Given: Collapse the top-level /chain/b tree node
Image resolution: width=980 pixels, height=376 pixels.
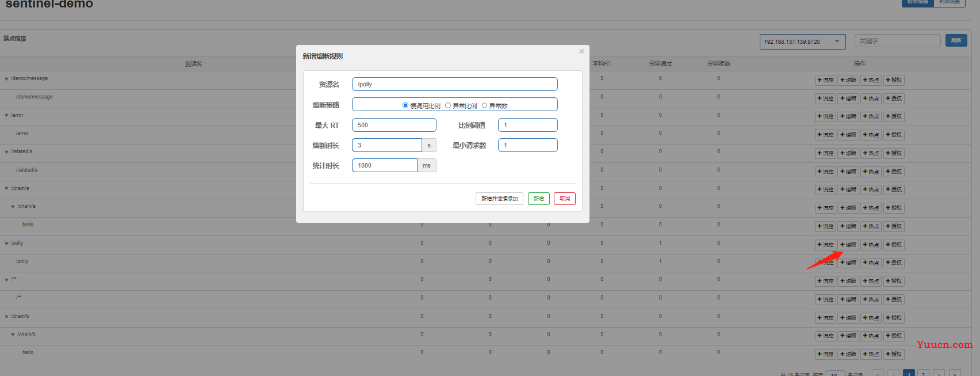Looking at the screenshot, I should coord(7,317).
